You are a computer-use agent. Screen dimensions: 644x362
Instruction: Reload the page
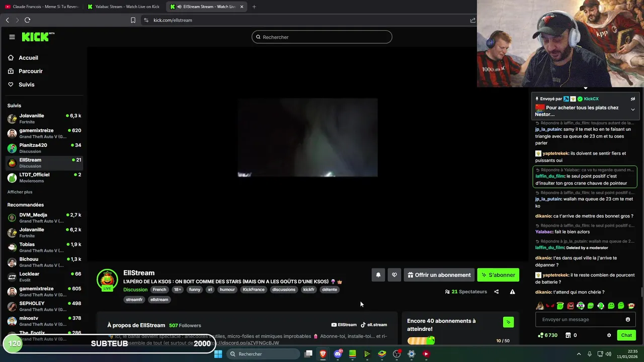[27, 20]
